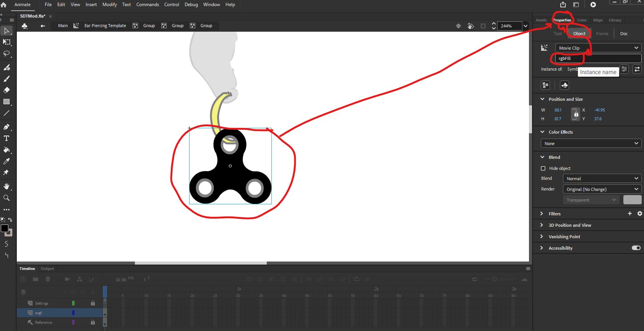The width and height of the screenshot is (644, 331).
Task: Open the Movie Clip type dropdown
Action: 598,48
